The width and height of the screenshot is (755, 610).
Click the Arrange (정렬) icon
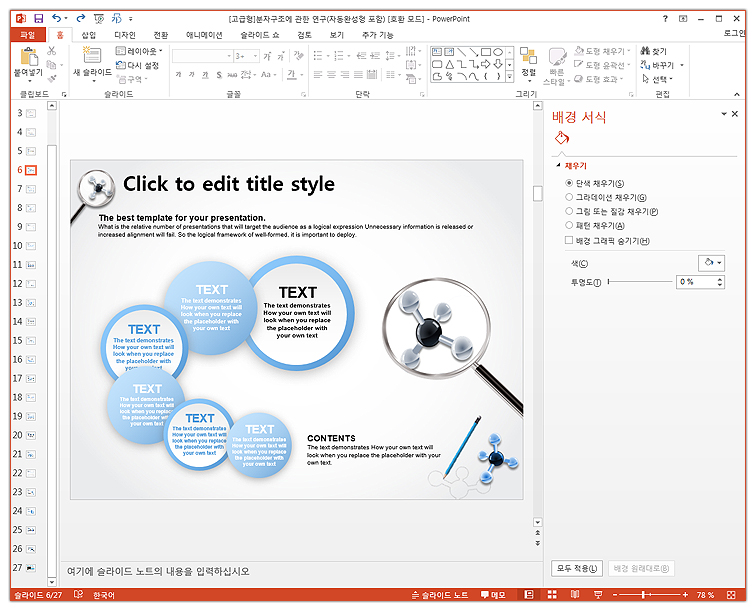click(528, 56)
